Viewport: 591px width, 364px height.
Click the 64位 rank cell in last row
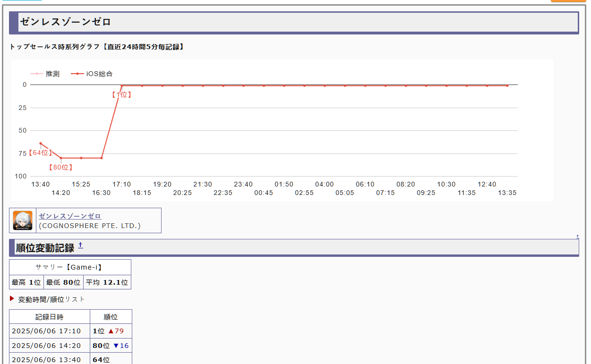tap(111, 360)
